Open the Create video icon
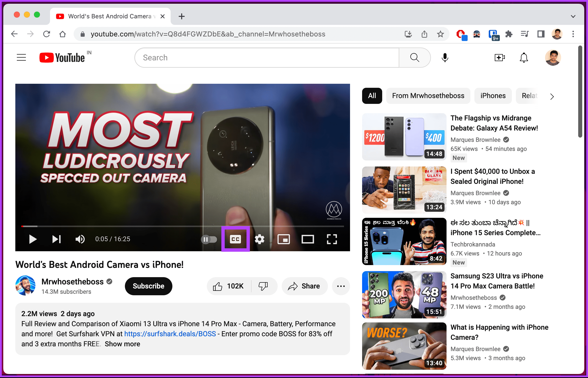 pyautogui.click(x=500, y=58)
